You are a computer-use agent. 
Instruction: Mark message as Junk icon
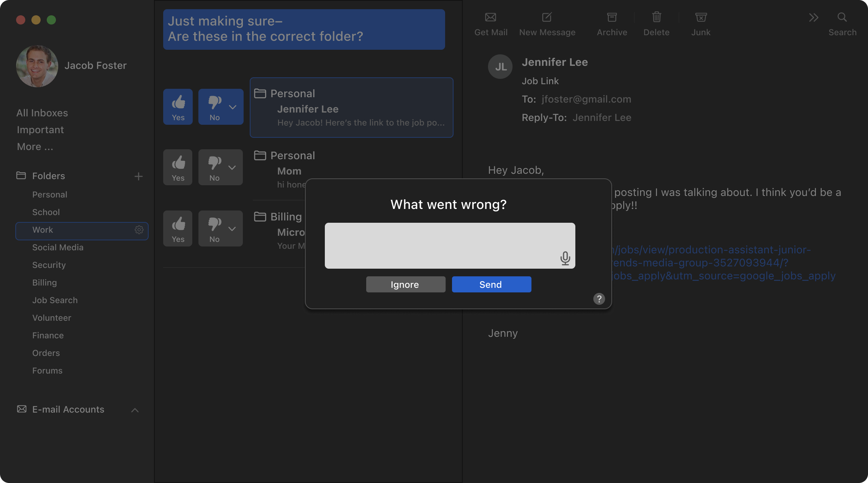click(x=701, y=17)
